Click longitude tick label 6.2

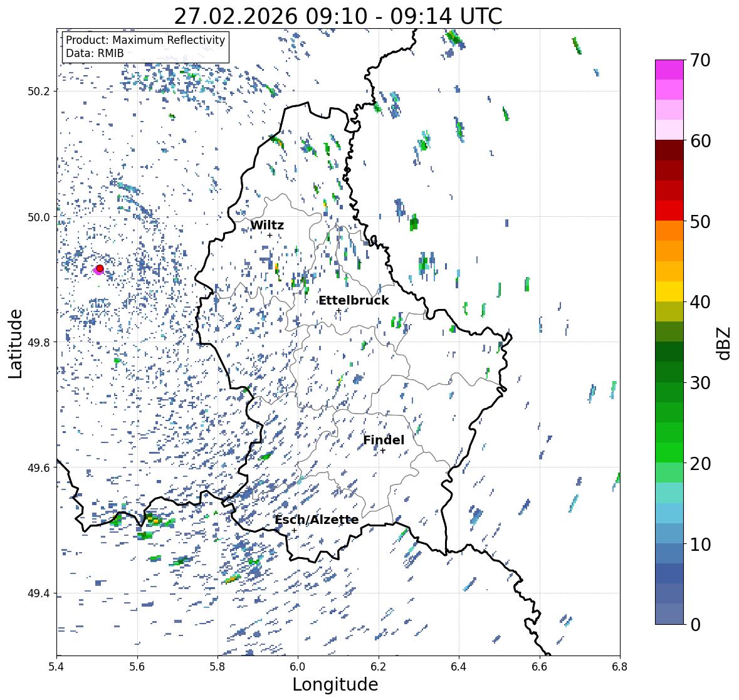[379, 667]
